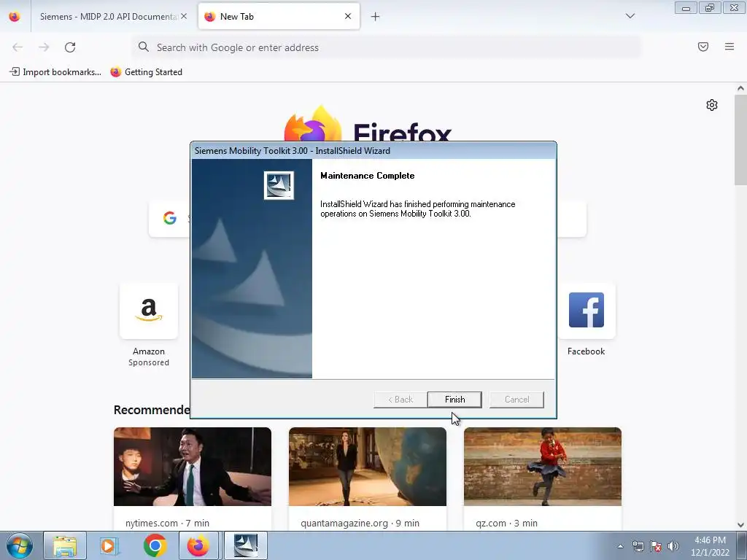The width and height of the screenshot is (747, 560).
Task: Click the greyed-out Back button in wizard
Action: pyautogui.click(x=400, y=400)
